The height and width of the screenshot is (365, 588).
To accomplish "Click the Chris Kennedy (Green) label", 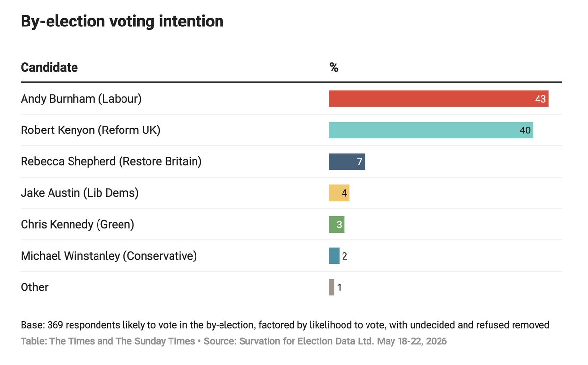I will click(77, 224).
